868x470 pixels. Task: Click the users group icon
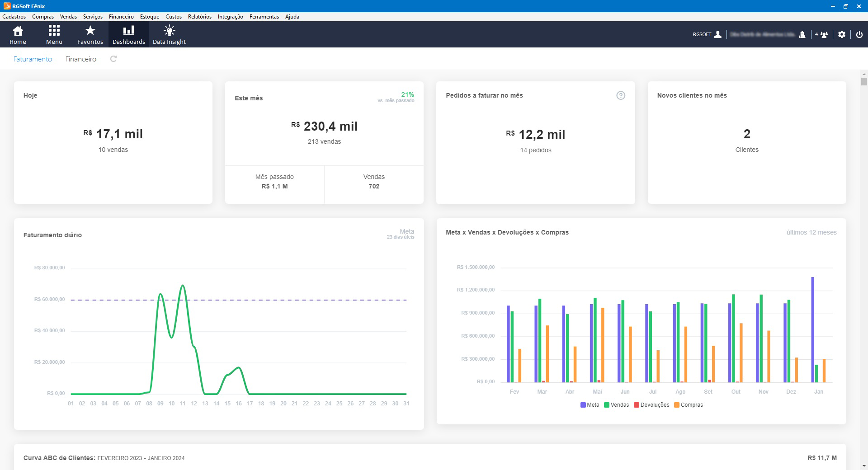click(x=824, y=34)
